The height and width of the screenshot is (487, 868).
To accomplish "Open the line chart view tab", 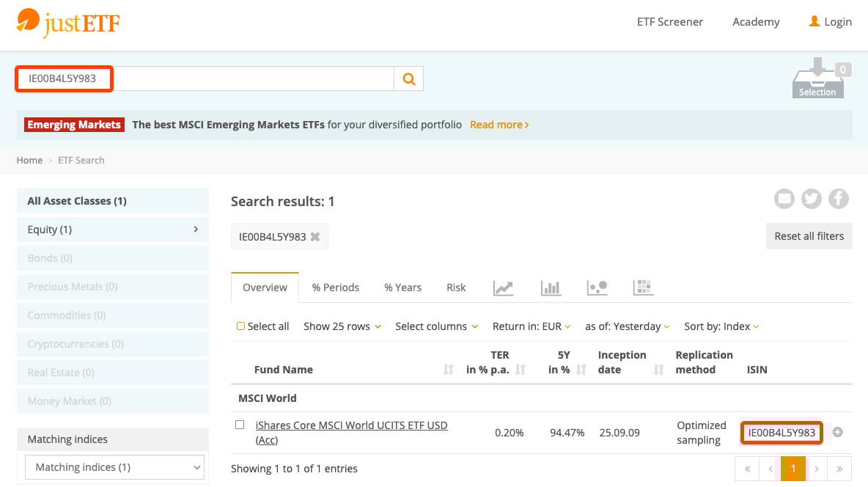I will [503, 288].
